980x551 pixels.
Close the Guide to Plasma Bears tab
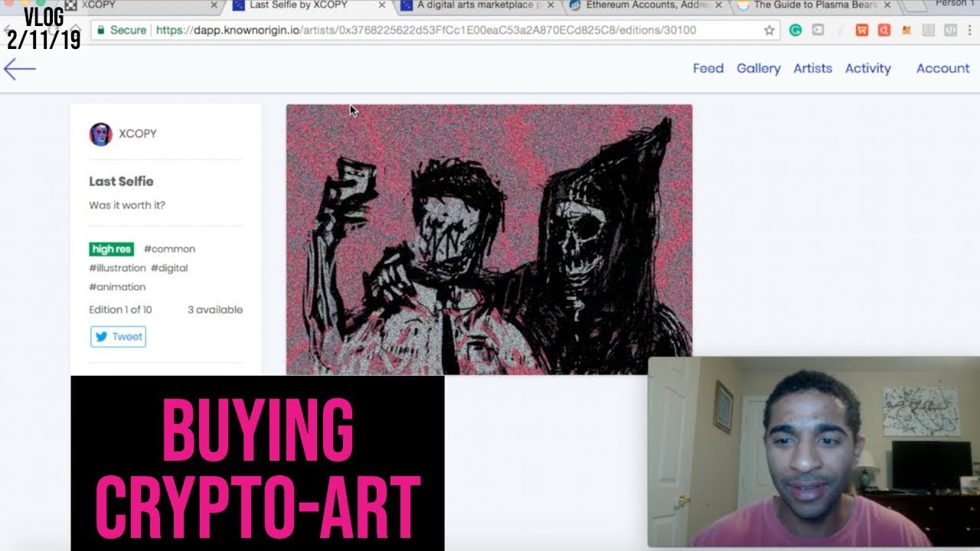point(887,5)
